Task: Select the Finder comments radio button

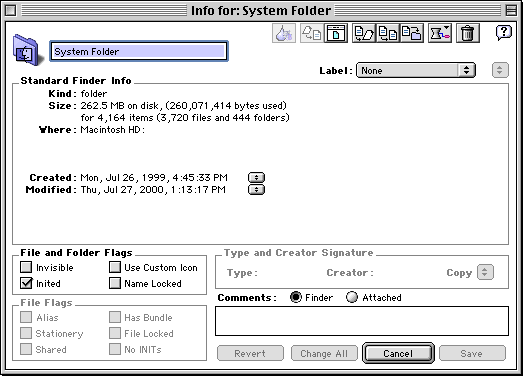Action: [296, 297]
